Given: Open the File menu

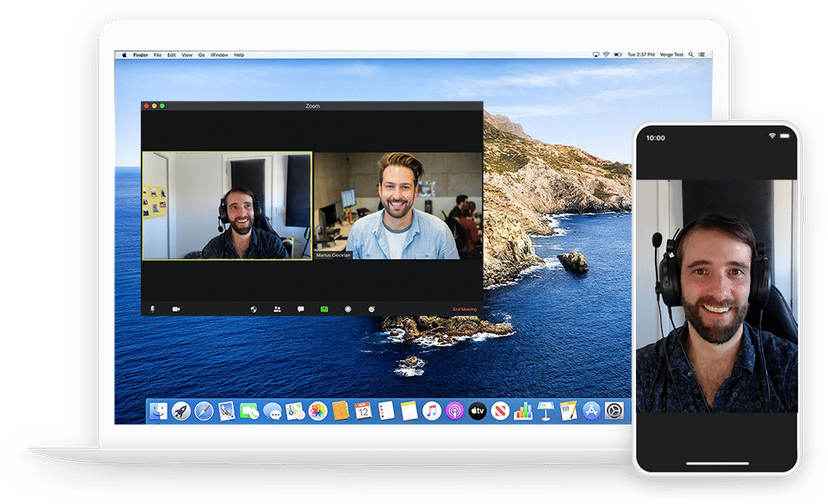Looking at the screenshot, I should tap(156, 55).
